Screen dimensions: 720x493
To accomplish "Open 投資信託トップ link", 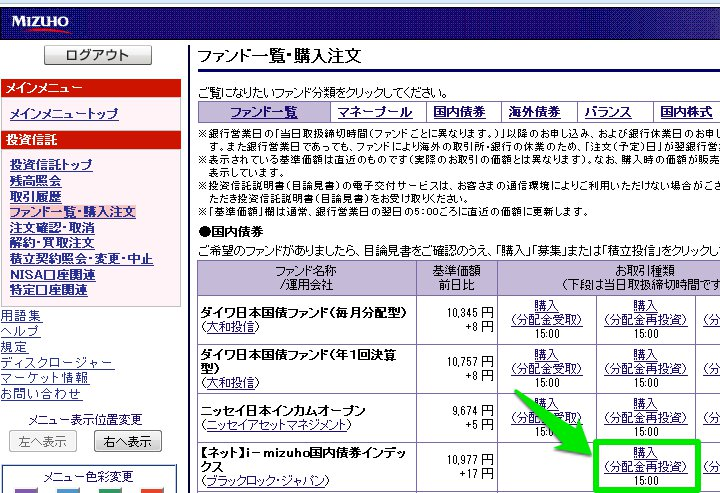I will 51,165.
